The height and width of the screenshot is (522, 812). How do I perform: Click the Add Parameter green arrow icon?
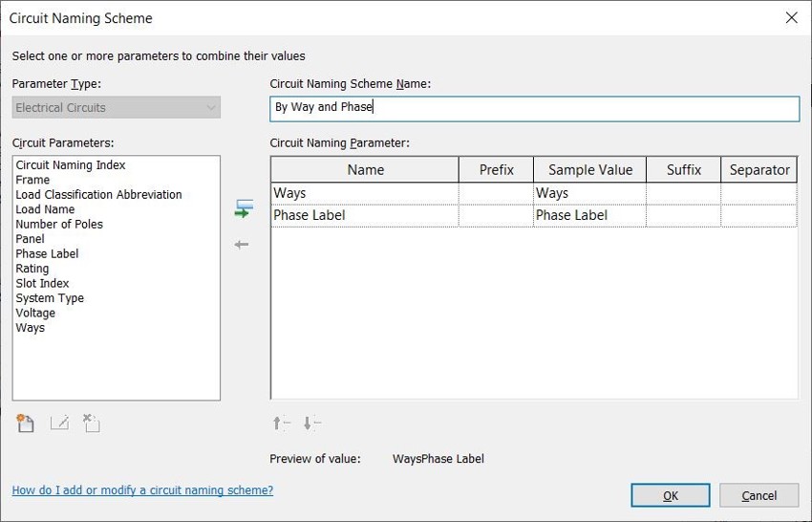pos(244,208)
